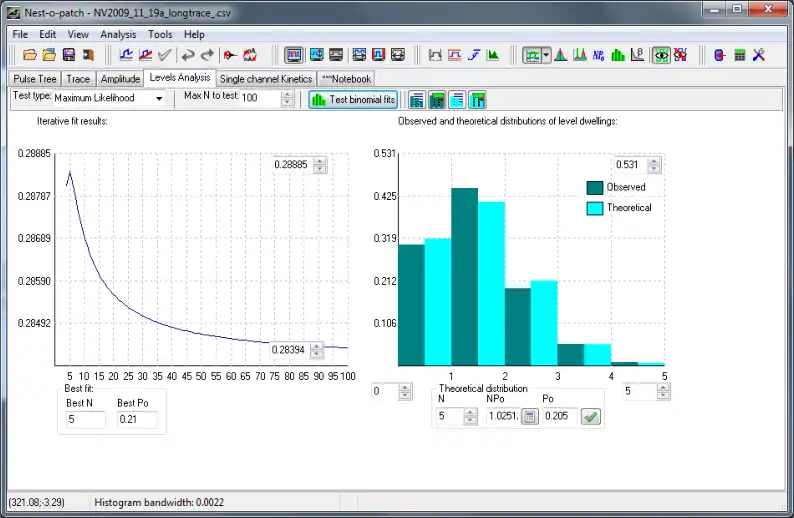The width and height of the screenshot is (794, 518).
Task: Click the beta curve toolbar icon
Action: [x=638, y=55]
